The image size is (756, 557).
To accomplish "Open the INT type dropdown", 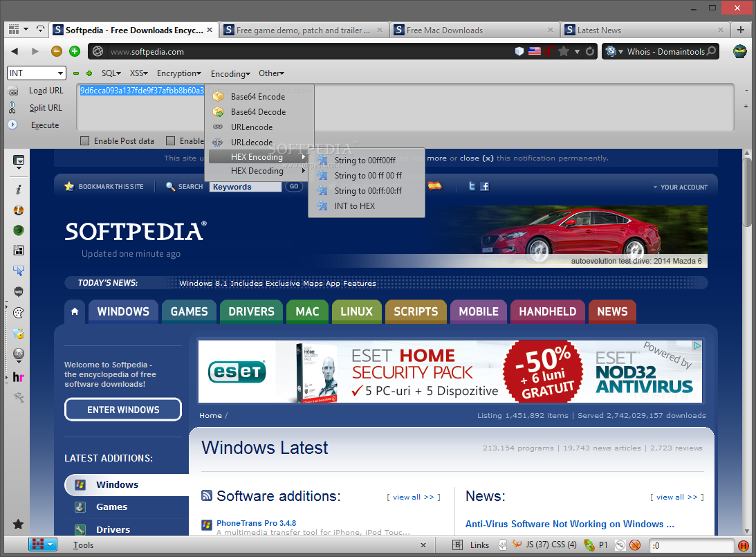I will click(36, 73).
